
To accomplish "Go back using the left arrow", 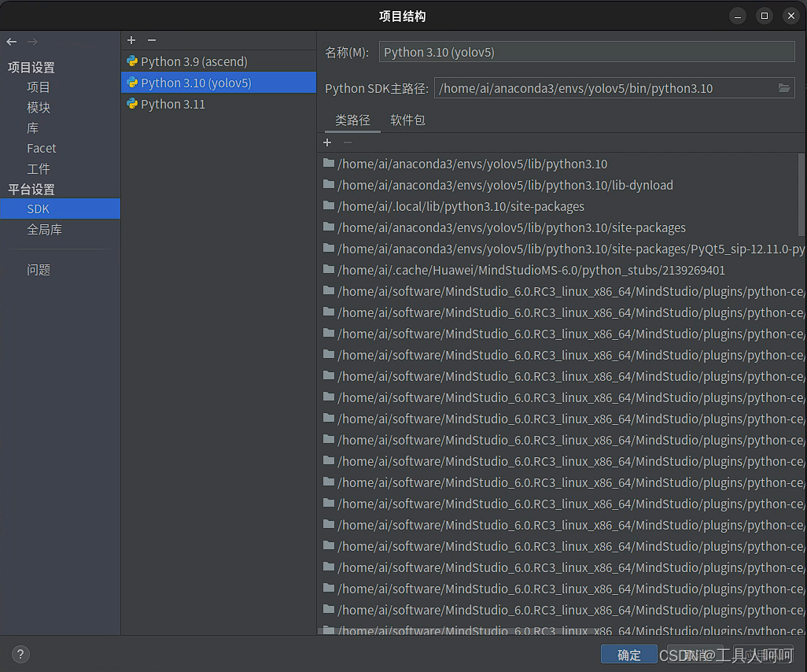I will 12,42.
